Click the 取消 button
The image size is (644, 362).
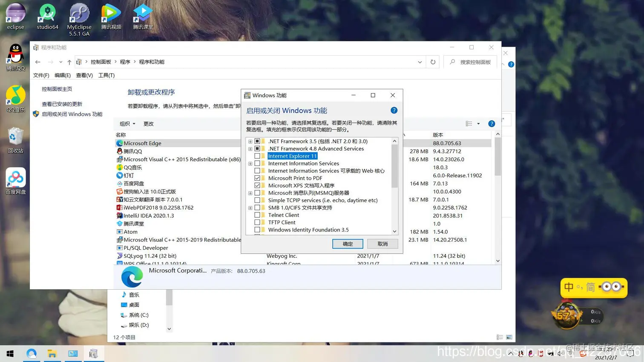tap(382, 244)
